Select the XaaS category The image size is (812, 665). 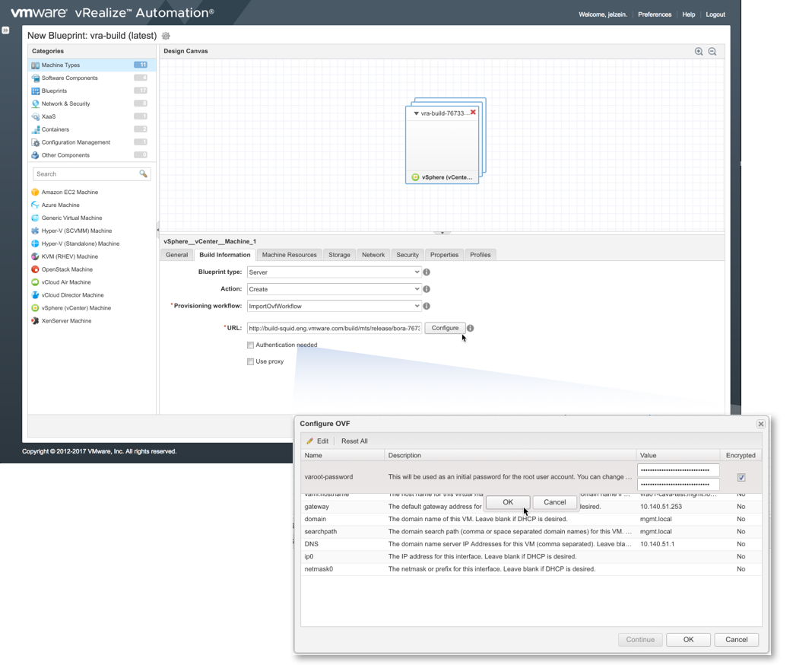point(92,116)
